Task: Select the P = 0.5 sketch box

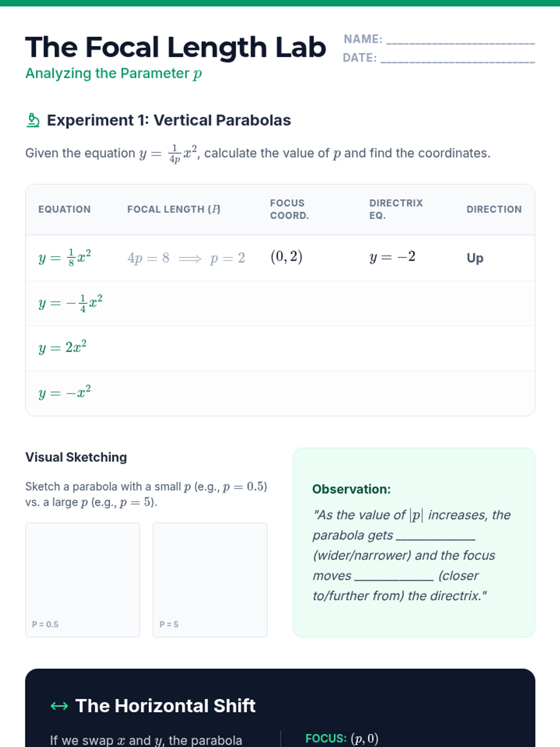Action: click(83, 579)
